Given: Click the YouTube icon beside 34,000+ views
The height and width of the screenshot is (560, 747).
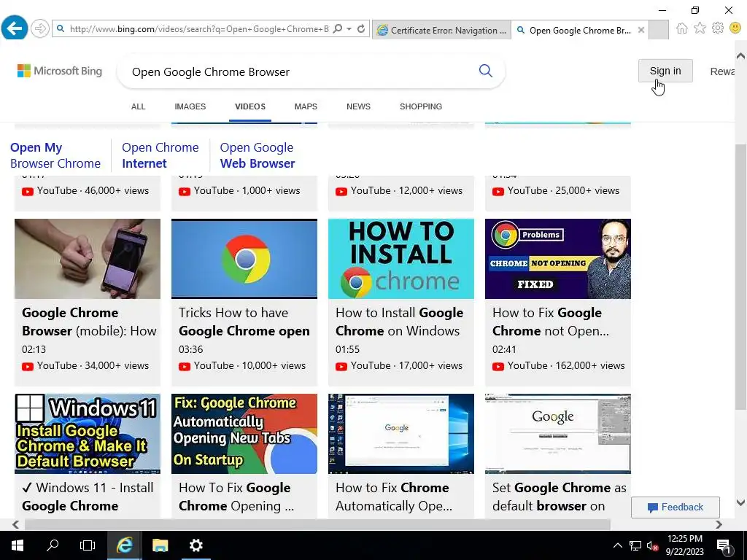Looking at the screenshot, I should click(28, 366).
